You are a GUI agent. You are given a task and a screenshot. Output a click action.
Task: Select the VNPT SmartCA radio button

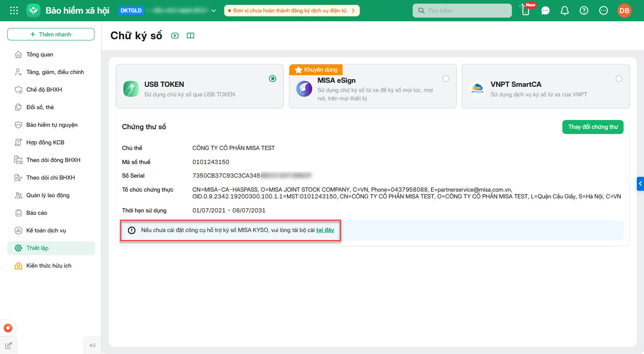tap(619, 79)
